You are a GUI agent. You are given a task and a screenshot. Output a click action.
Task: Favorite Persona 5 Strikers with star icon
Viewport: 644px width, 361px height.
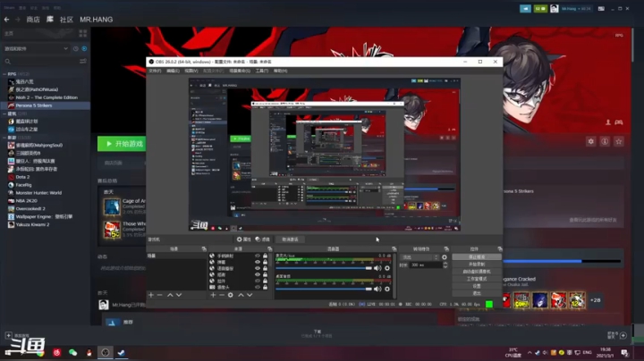(x=619, y=141)
